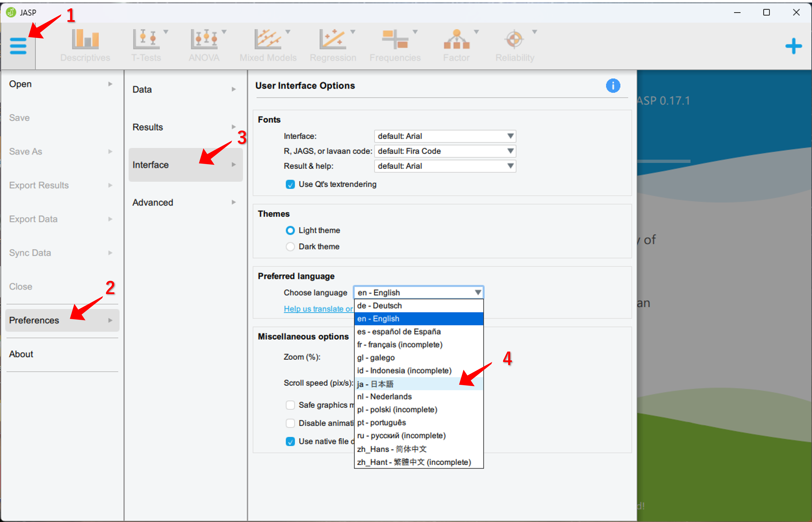Click the Save menu entry
Image resolution: width=812 pixels, height=522 pixels.
tap(62, 118)
